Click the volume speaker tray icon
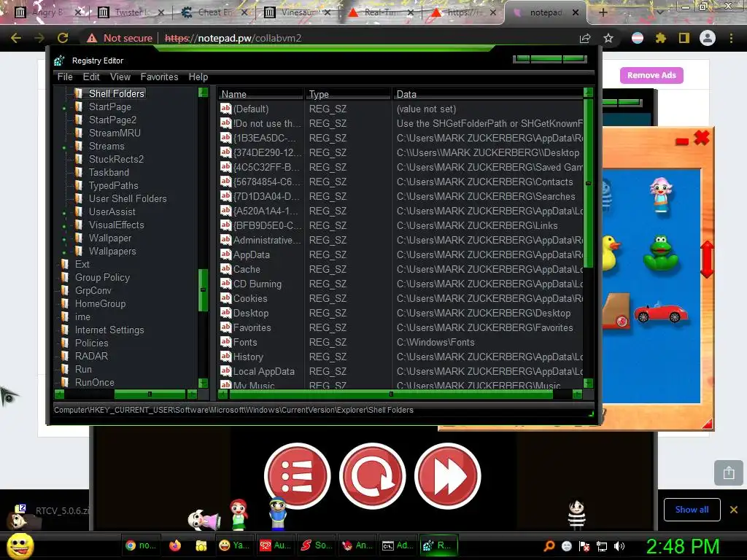Screen dimensions: 747x560 pos(619,546)
